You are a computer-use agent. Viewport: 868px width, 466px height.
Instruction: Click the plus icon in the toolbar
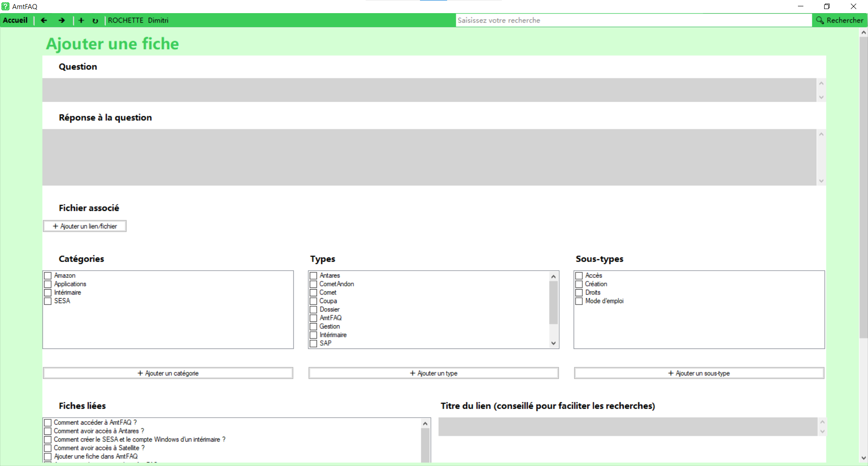click(81, 20)
